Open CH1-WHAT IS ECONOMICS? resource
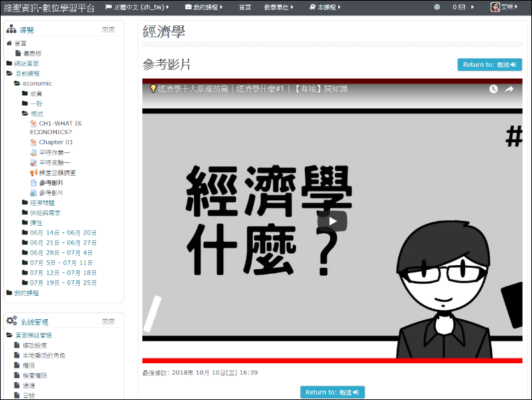The image size is (532, 400). [56, 128]
